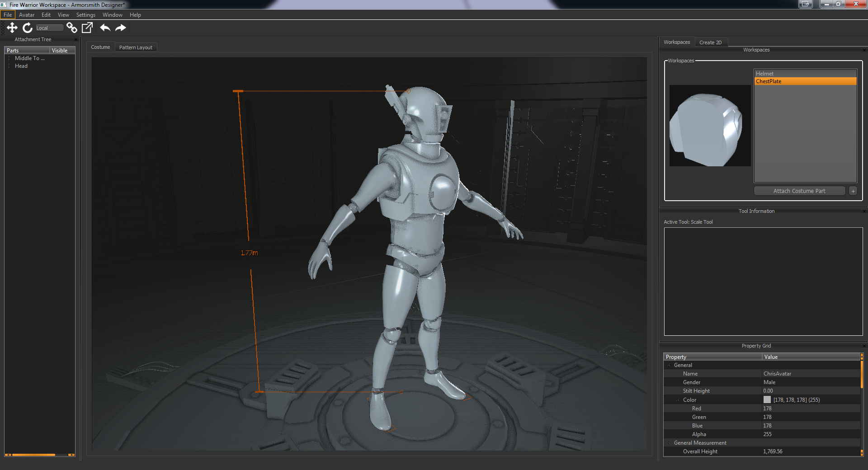Expand the Head tree node
The width and height of the screenshot is (868, 470).
[x=9, y=66]
